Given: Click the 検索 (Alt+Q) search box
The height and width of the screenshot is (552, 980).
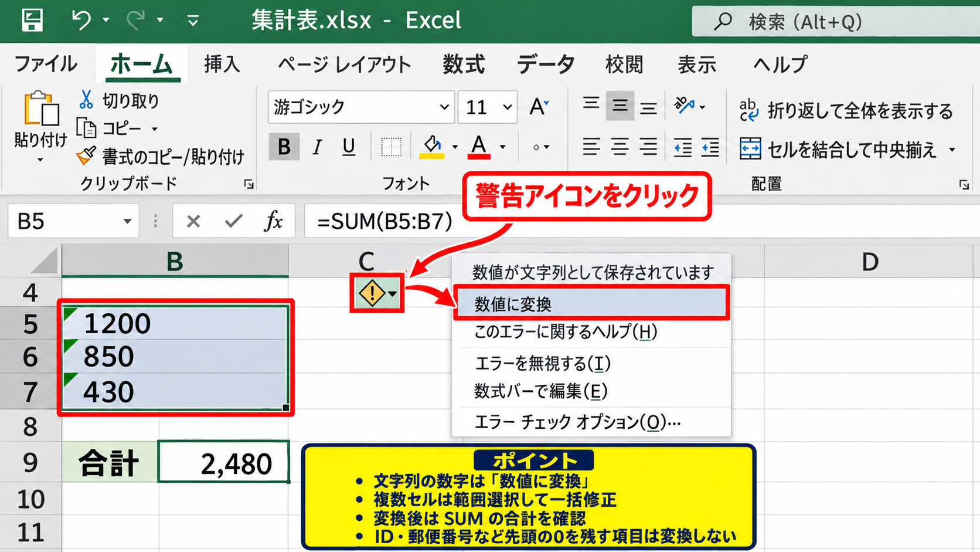Looking at the screenshot, I should (836, 22).
